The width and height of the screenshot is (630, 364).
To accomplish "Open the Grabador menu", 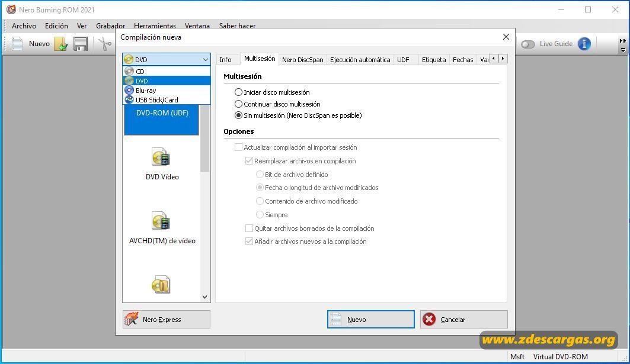I will pyautogui.click(x=110, y=25).
